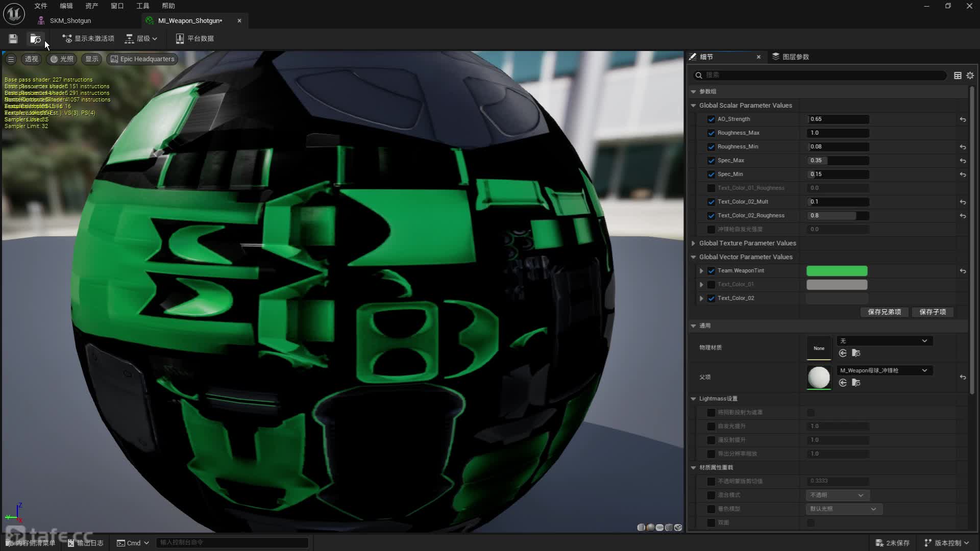This screenshot has width=980, height=551.
Task: Click the details panel settings gear
Action: (970, 76)
